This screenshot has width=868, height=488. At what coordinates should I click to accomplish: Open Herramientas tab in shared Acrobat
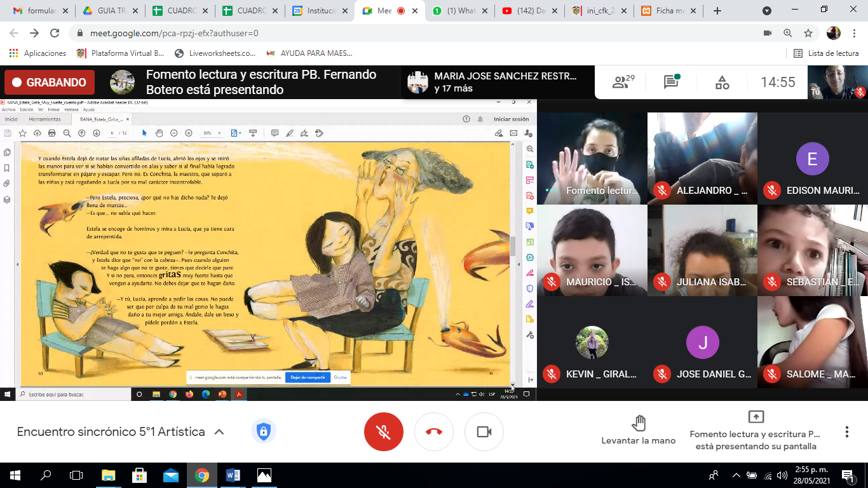pyautogui.click(x=44, y=119)
